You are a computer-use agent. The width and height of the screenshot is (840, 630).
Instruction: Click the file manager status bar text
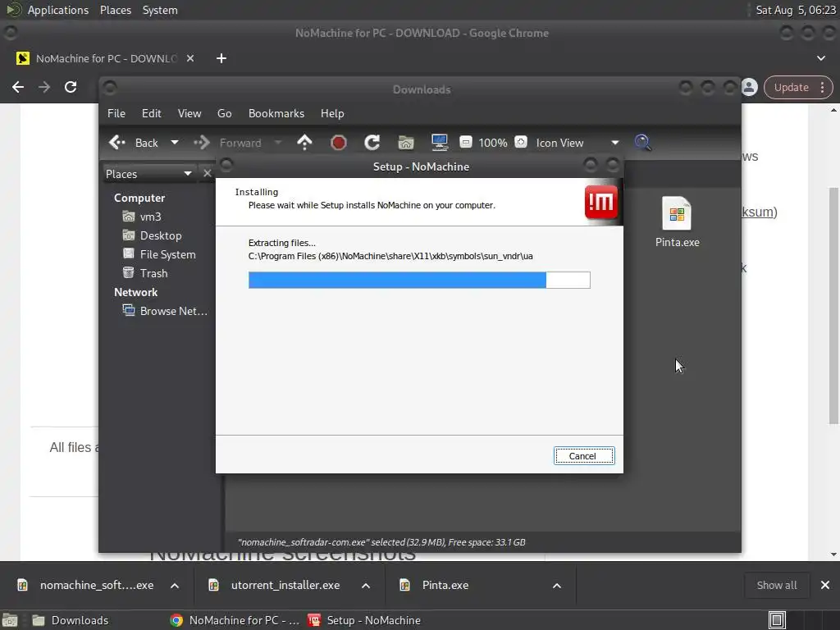coord(381,542)
